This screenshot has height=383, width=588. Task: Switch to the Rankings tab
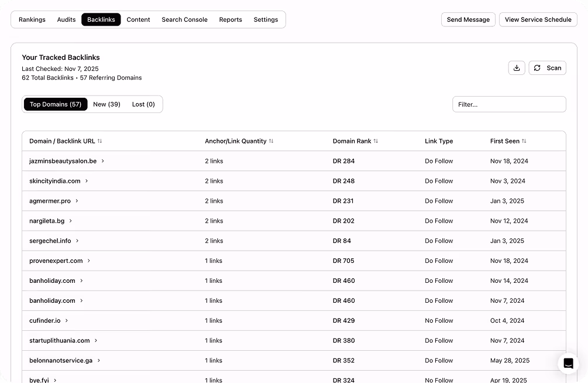32,19
